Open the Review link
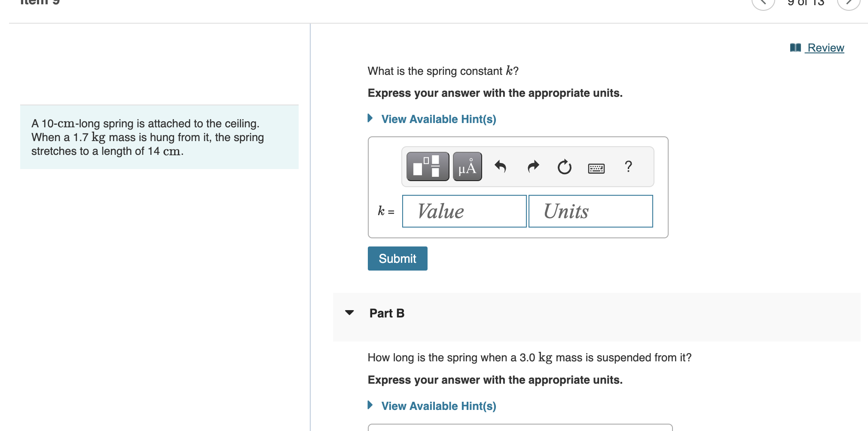This screenshot has width=868, height=431. coord(824,48)
